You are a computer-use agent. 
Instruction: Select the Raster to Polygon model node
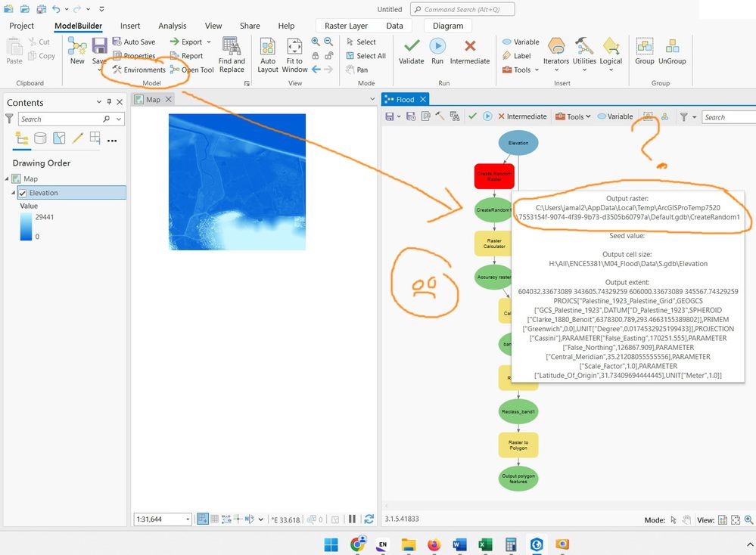click(518, 445)
